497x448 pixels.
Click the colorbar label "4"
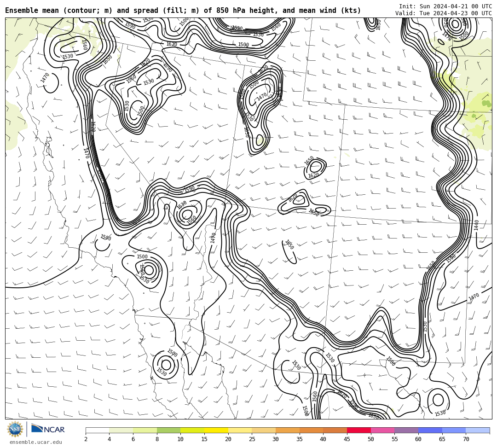coord(110,439)
